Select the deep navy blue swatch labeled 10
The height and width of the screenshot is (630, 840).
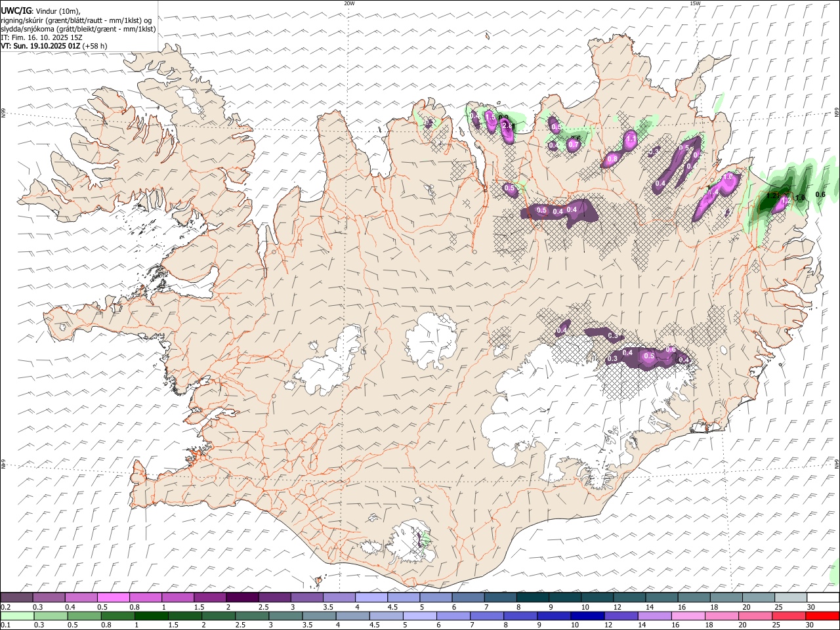coord(587,616)
